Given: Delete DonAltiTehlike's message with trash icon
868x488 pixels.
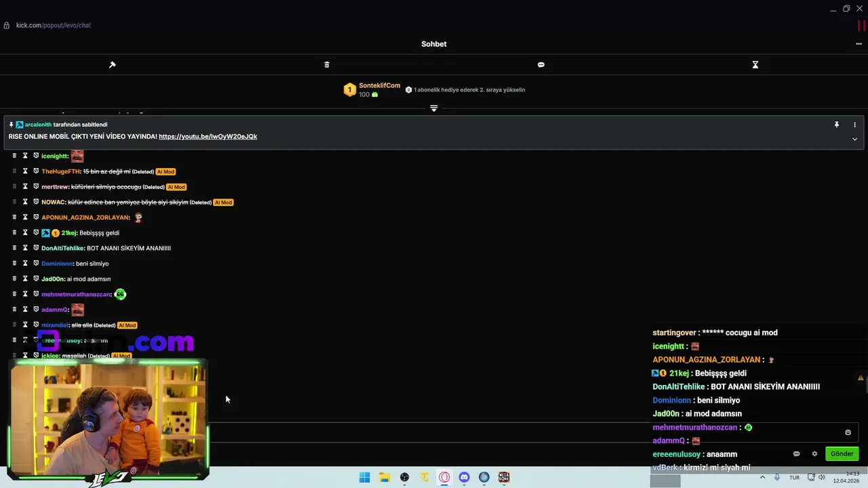Looking at the screenshot, I should click(x=14, y=248).
